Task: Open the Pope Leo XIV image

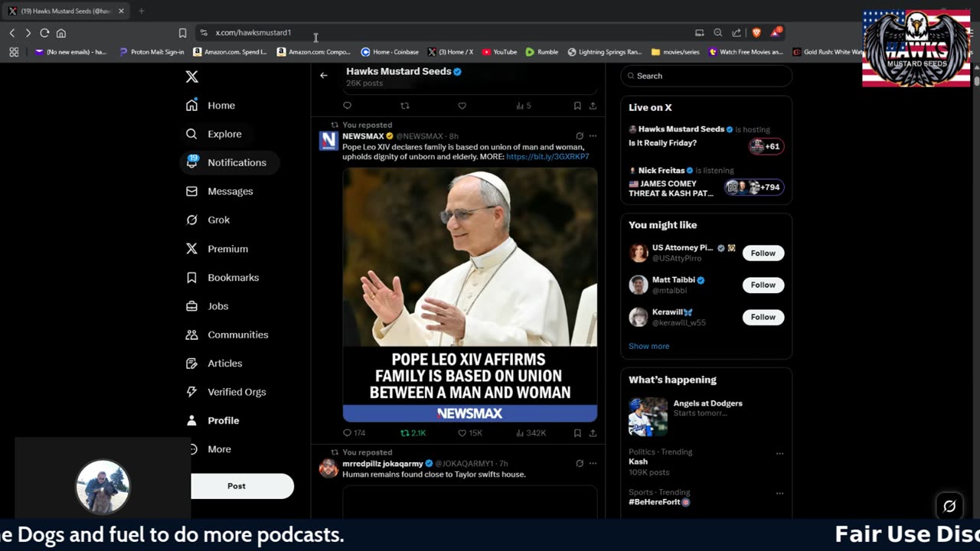Action: tap(470, 295)
